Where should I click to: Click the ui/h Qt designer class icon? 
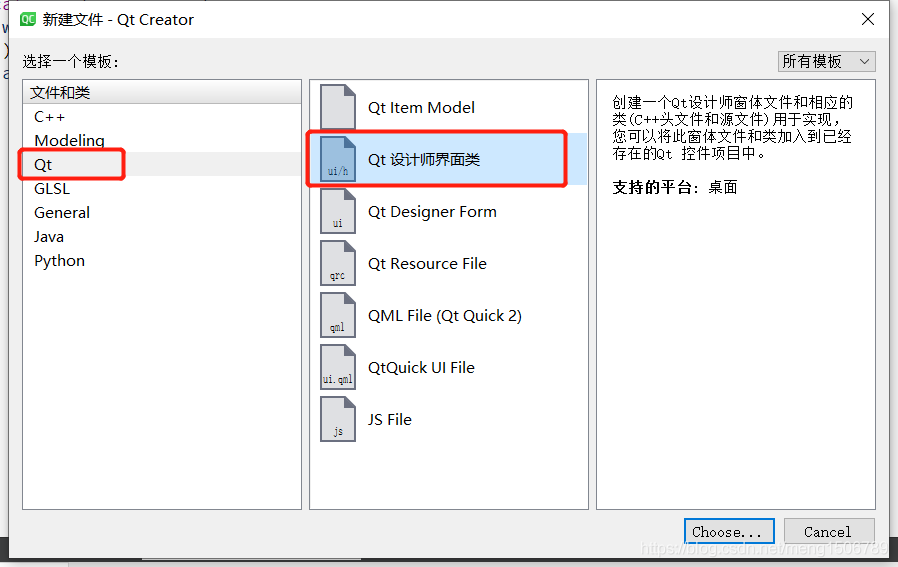[x=338, y=159]
